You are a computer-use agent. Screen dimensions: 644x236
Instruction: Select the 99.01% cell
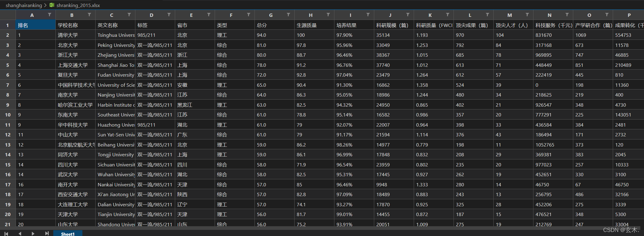tap(354, 214)
